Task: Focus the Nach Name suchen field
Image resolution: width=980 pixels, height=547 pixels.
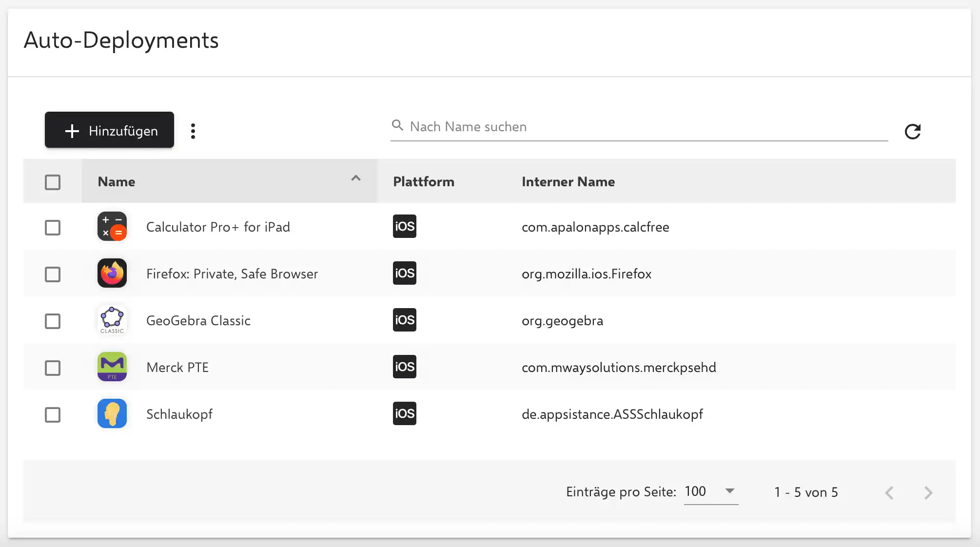Action: (x=639, y=127)
